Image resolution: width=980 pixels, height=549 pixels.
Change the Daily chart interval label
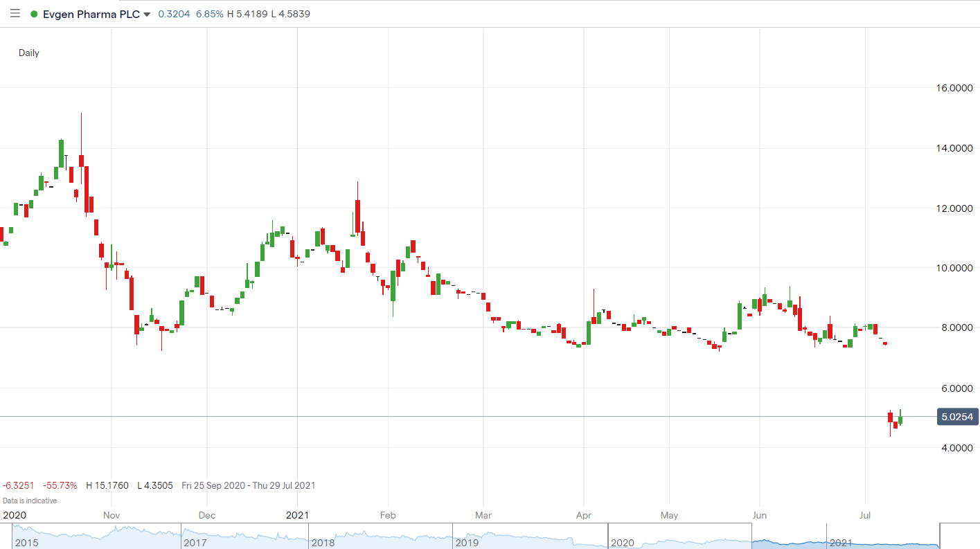pos(29,53)
